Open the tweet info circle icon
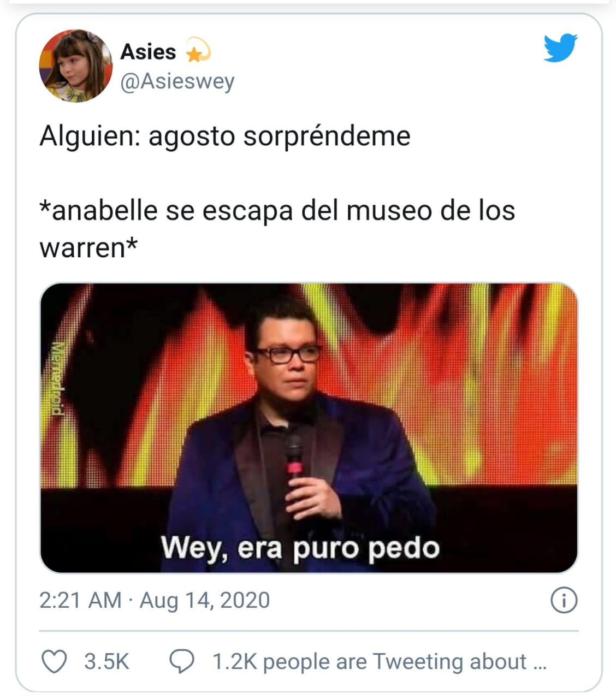The height and width of the screenshot is (699, 616). click(x=564, y=601)
